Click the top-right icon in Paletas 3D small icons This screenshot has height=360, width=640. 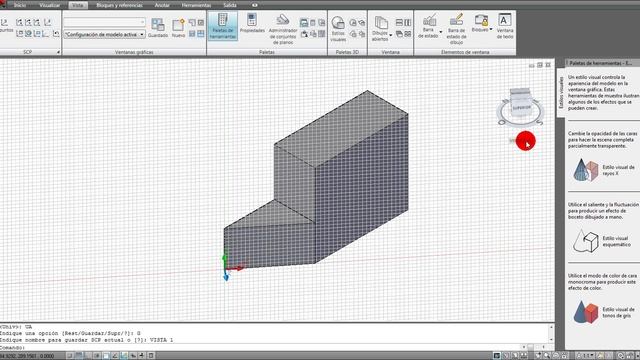coord(362,22)
